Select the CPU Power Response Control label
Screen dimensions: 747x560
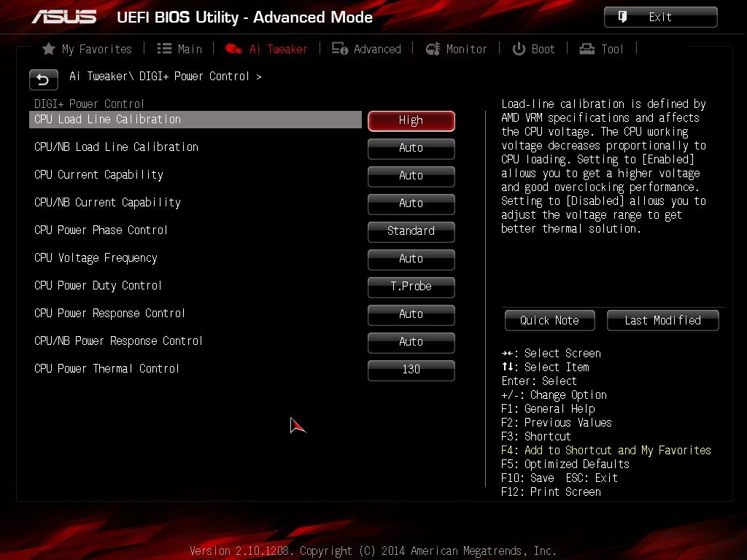[x=109, y=313]
